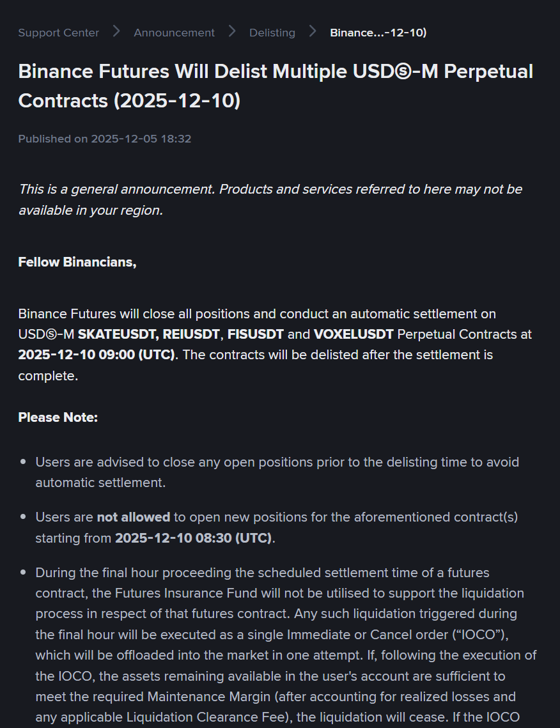This screenshot has height=728, width=560.
Task: Click the bold FISUSDT contract name
Action: pyautogui.click(x=256, y=334)
